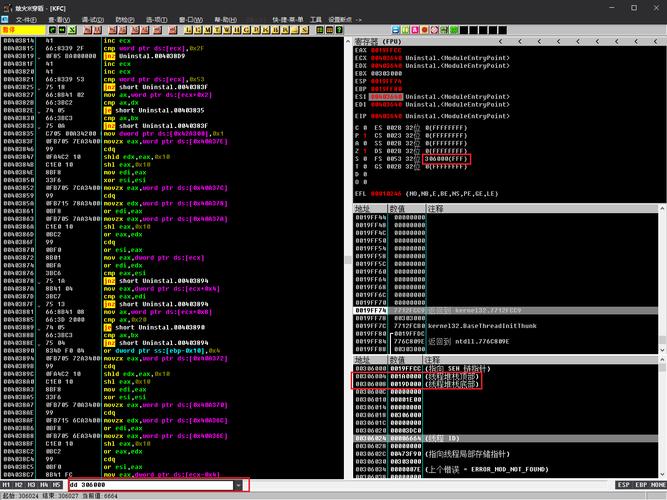Expand the command bar history dropdown arrow
Image resolution: width=667 pixels, height=500 pixels.
238,485
